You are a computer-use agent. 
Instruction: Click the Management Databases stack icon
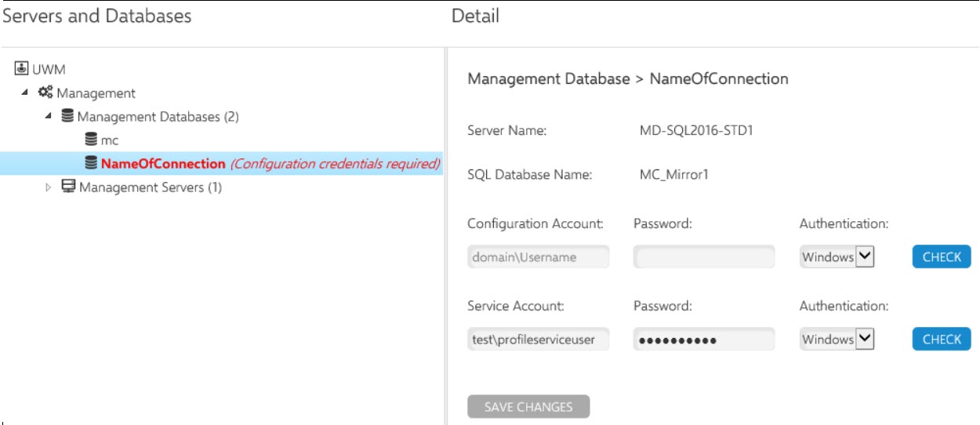(68, 117)
